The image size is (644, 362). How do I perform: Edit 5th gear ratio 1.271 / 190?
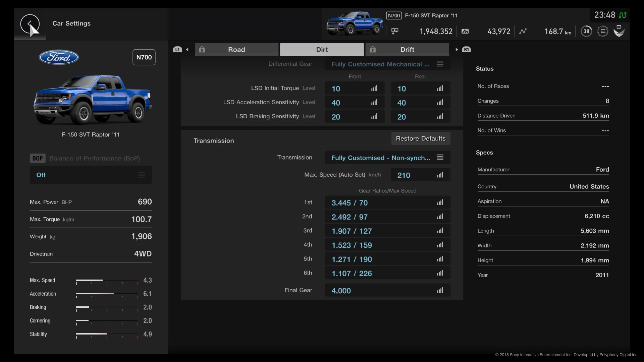coord(387,259)
